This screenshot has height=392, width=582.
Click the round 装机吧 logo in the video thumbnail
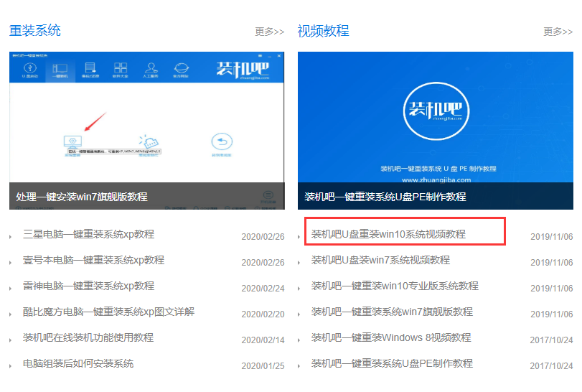(x=436, y=111)
